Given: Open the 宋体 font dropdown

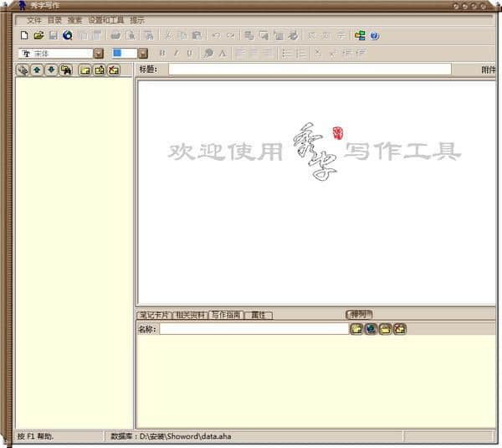Looking at the screenshot, I should (x=99, y=53).
